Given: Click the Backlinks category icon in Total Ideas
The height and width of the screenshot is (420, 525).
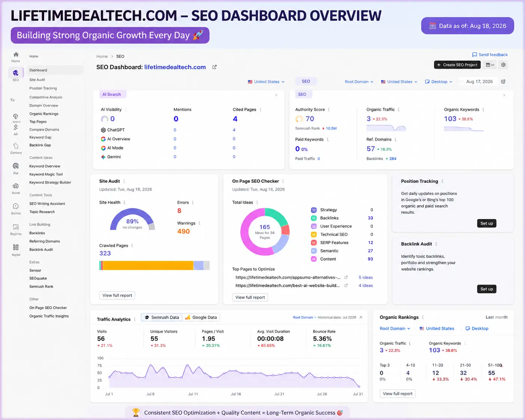Looking at the screenshot, I should (314, 218).
